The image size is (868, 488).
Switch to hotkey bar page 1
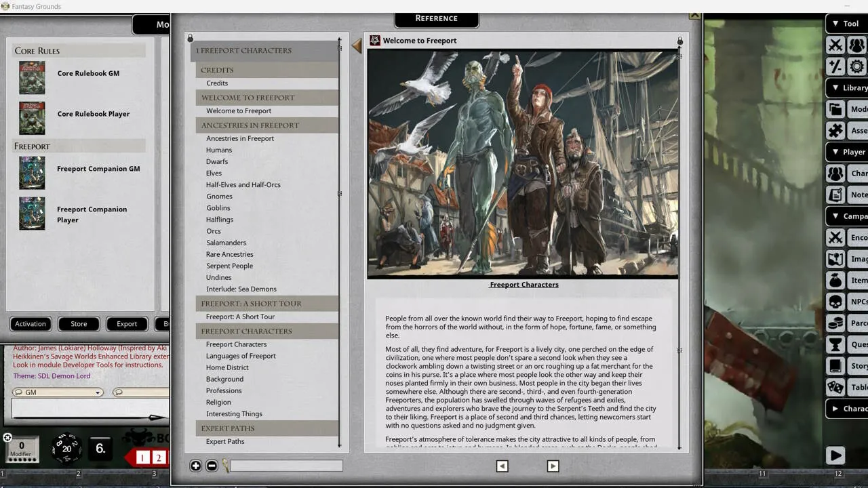click(x=142, y=457)
